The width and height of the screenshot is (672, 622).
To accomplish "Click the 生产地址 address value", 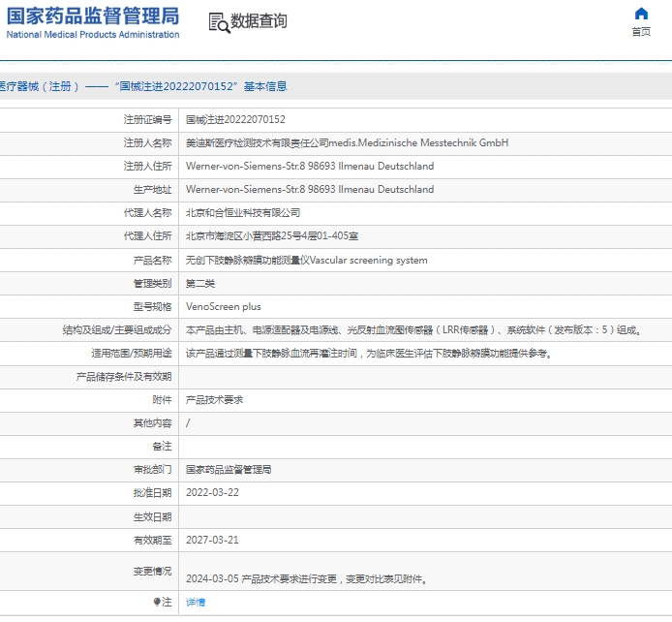I will (310, 189).
